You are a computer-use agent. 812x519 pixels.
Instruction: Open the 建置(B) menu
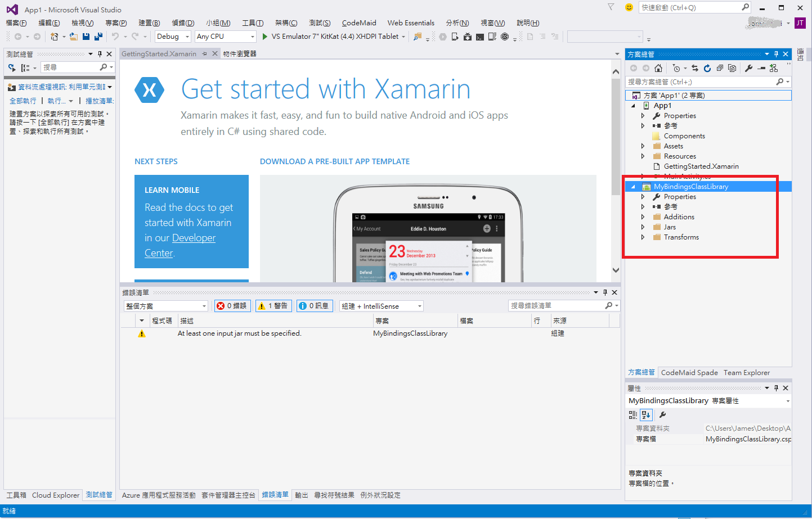click(149, 22)
